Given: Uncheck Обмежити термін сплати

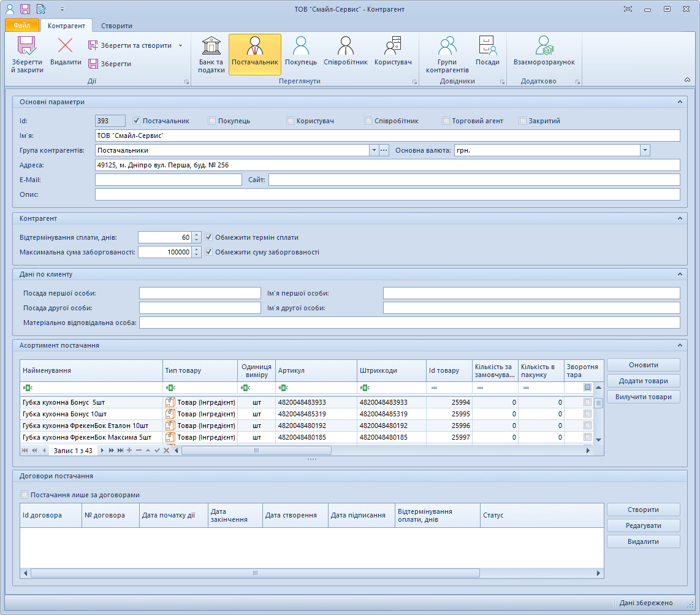Looking at the screenshot, I should point(209,237).
